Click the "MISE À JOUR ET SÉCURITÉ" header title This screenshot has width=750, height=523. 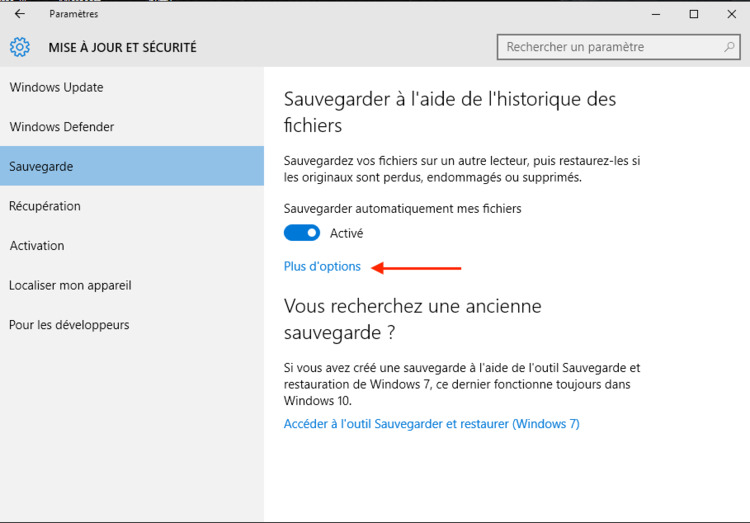[x=122, y=47]
